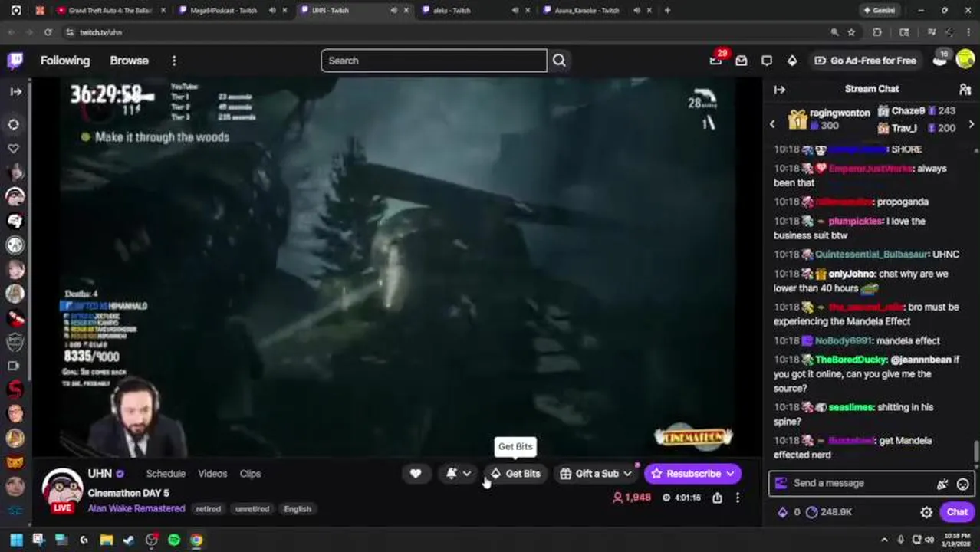Open the notifications inbox envelope icon

tap(742, 61)
